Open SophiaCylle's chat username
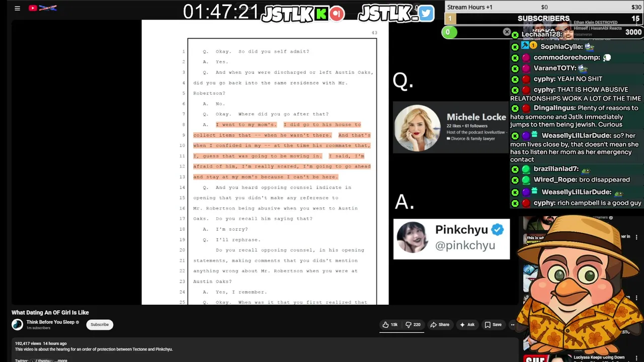Screen dimensions: 644x362 560,46
